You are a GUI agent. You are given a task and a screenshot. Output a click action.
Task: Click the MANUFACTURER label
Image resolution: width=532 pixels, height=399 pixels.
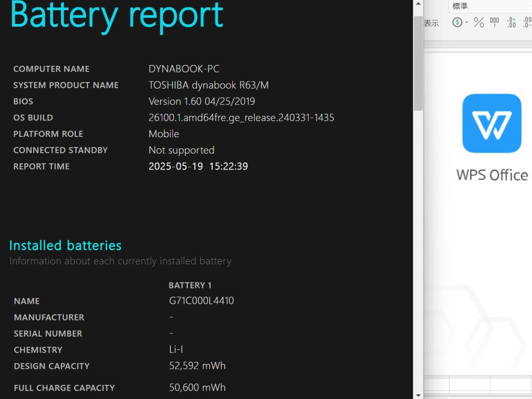tap(49, 318)
